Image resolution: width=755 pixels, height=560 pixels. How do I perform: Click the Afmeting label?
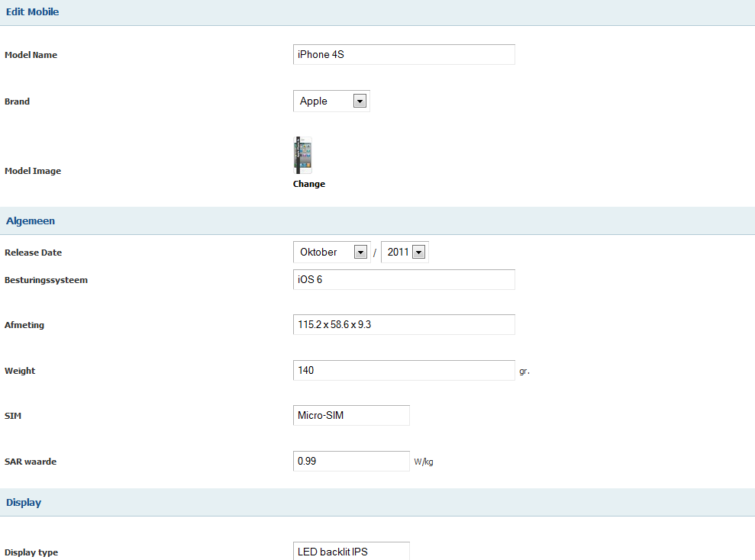coord(24,325)
